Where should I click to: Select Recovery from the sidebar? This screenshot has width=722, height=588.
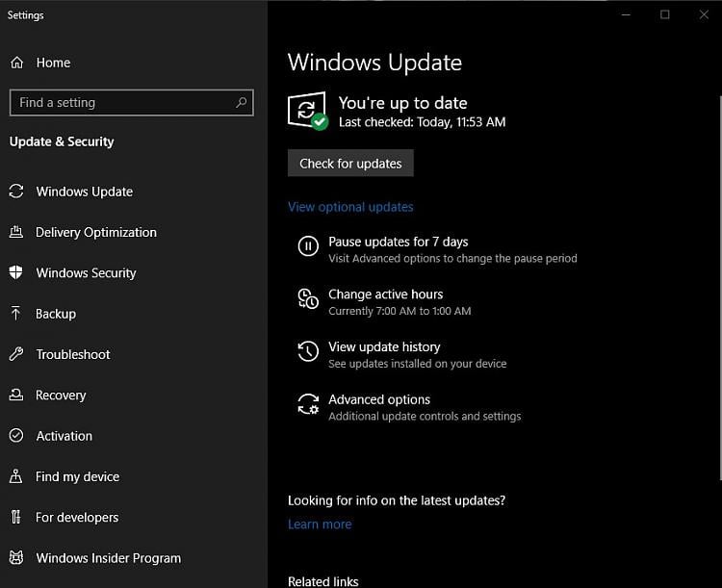pos(61,396)
